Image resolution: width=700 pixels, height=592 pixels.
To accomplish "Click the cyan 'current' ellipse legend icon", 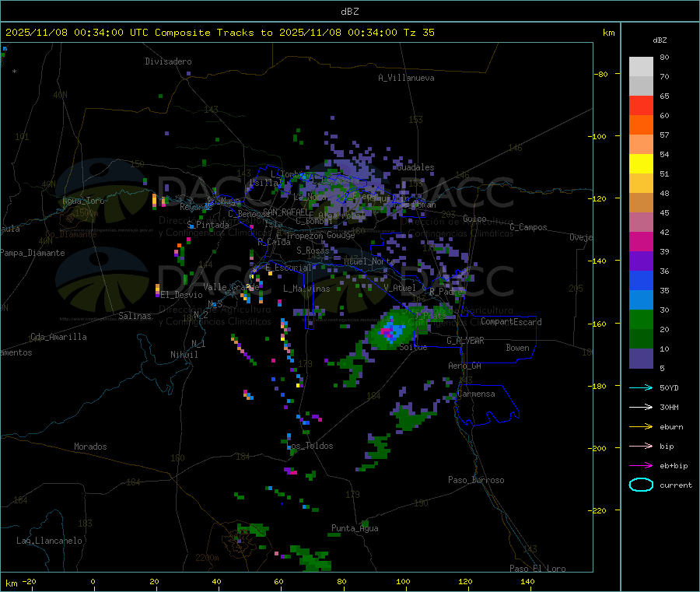I will click(641, 485).
